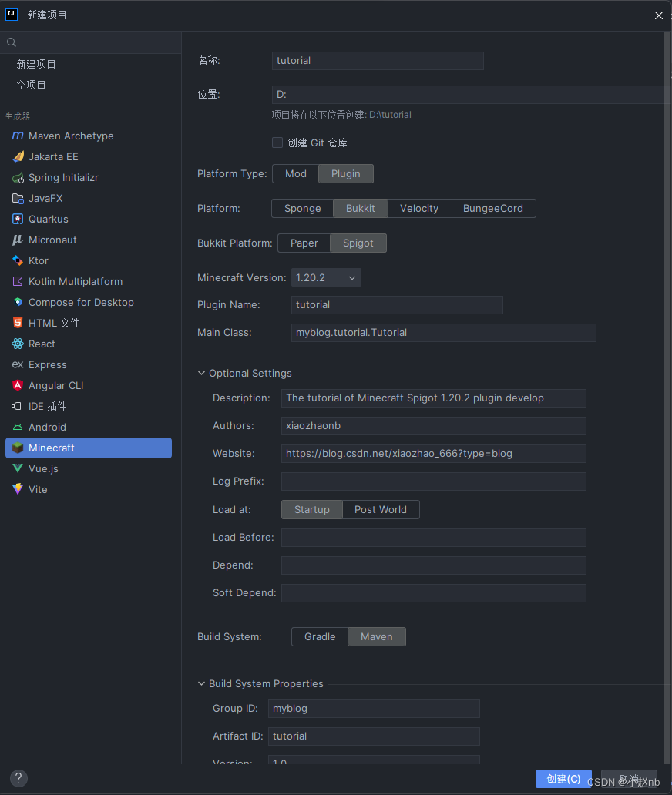Select the IDE 插件 plug icon
Screen dimensions: 672x795
18,406
